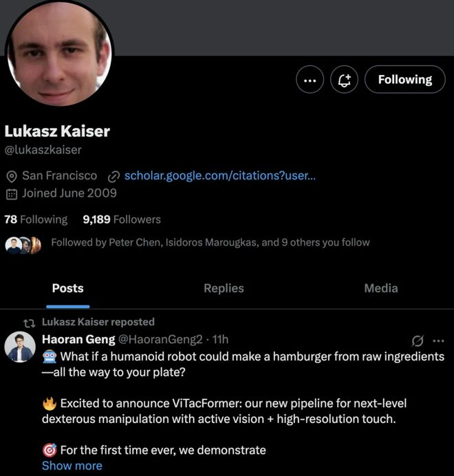Click the repost arrows icon
Viewport: 454px width, 476px height.
[x=29, y=322]
